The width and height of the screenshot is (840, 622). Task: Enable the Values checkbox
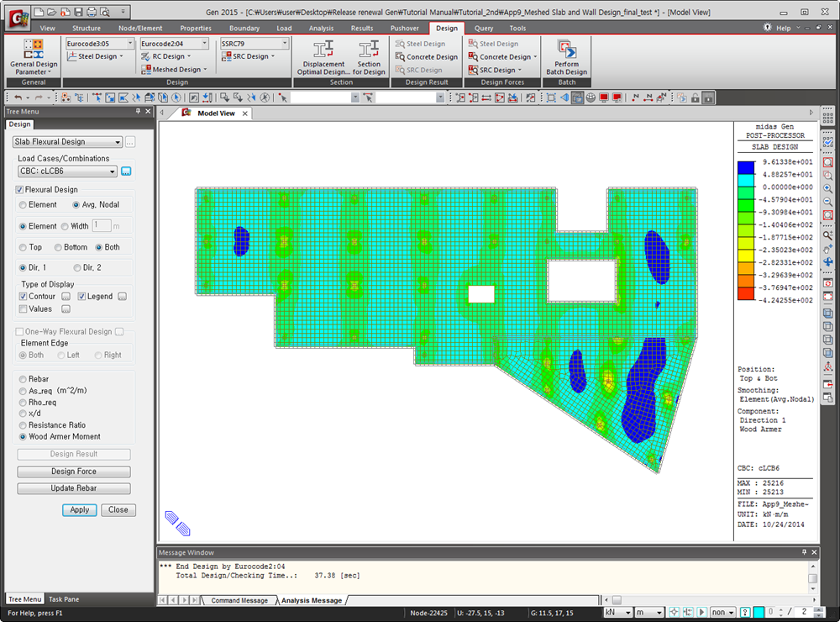click(x=23, y=308)
